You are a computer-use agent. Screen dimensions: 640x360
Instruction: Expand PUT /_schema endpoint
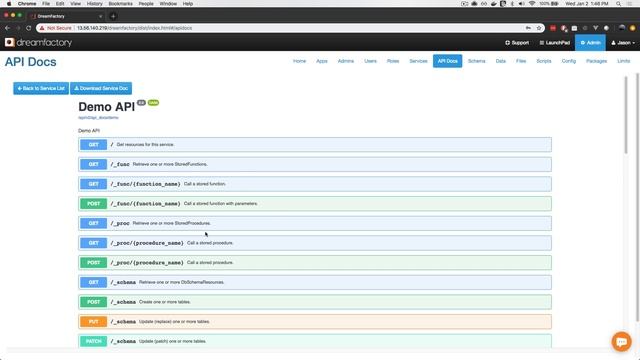pos(315,322)
